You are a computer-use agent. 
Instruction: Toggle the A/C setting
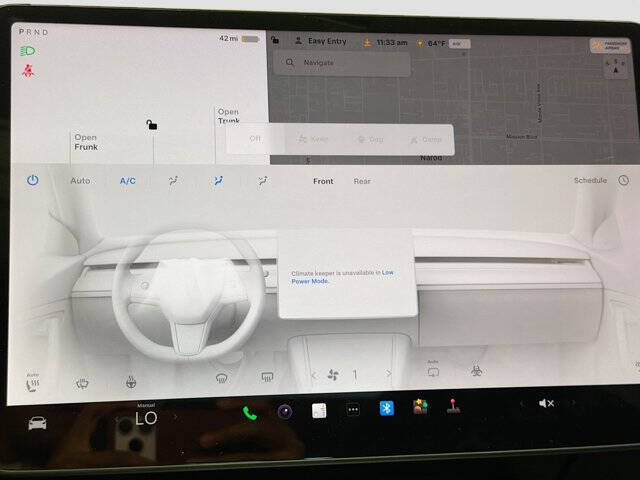pos(128,181)
